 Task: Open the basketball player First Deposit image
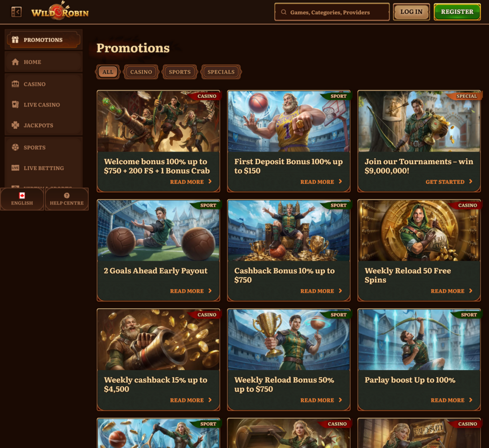(x=289, y=121)
